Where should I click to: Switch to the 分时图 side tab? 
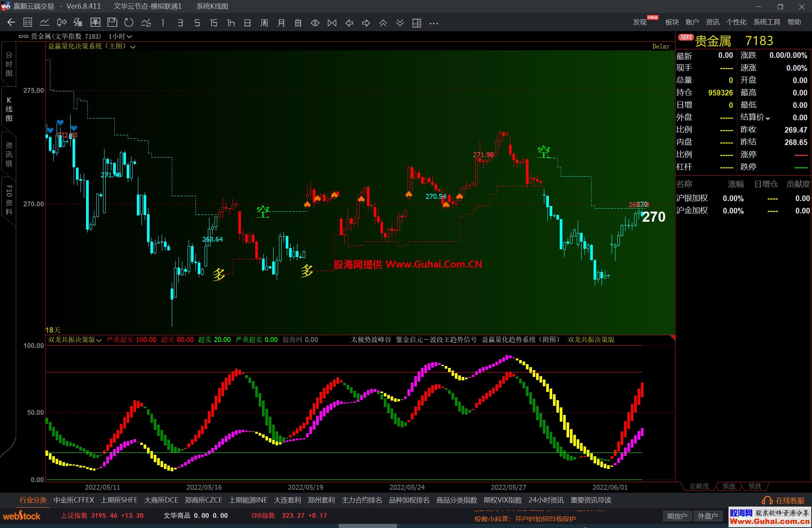(9, 64)
